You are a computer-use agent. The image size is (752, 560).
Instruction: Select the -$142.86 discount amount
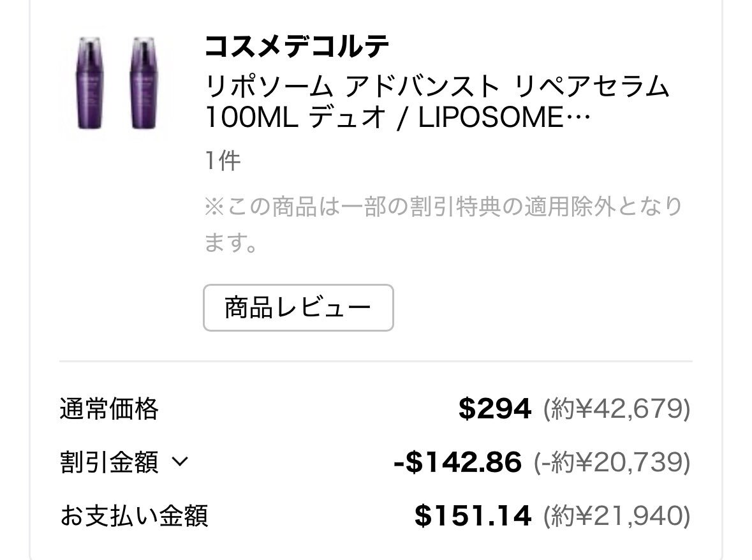[x=457, y=462]
